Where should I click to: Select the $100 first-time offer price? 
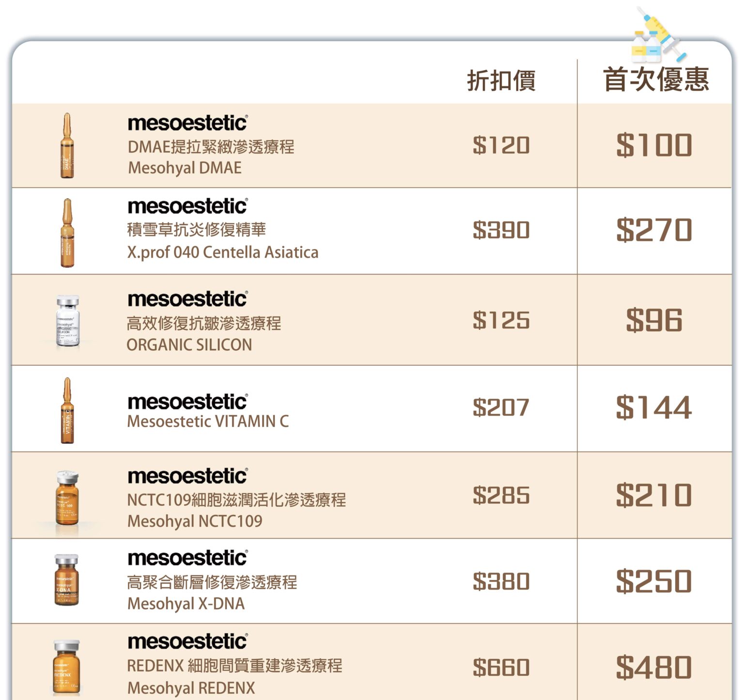coord(654,145)
